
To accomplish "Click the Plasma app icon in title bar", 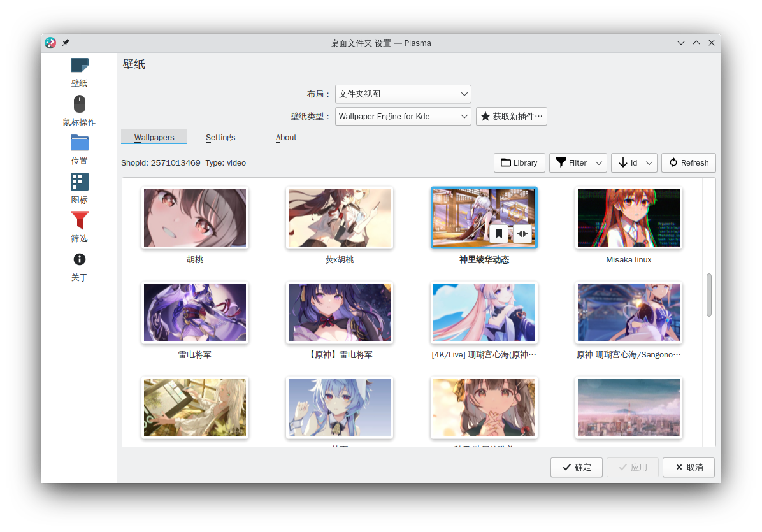I will 50,43.
